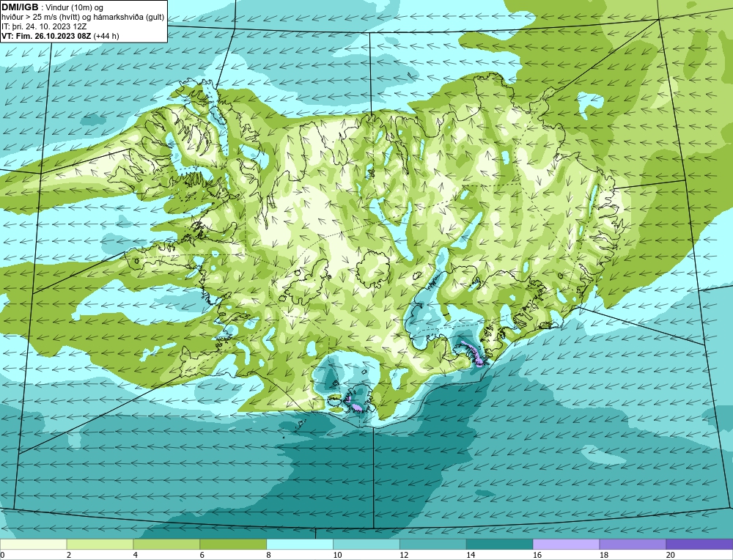The width and height of the screenshot is (733, 560).
Task: Click the legend scale label "6"
Action: [x=202, y=555]
